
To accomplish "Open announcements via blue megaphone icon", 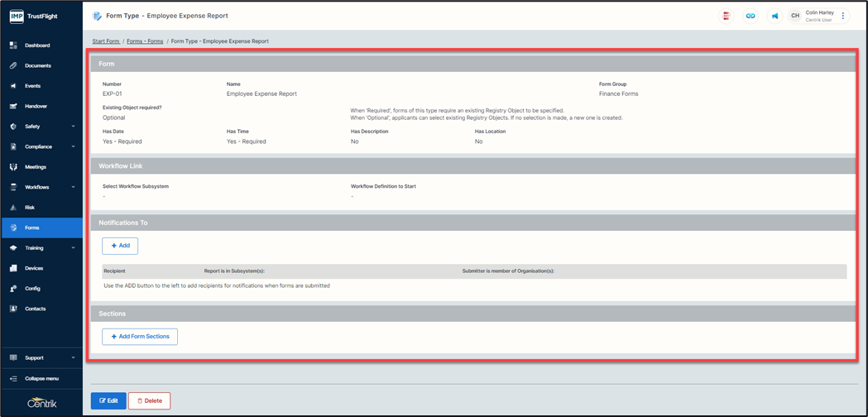I will (774, 16).
